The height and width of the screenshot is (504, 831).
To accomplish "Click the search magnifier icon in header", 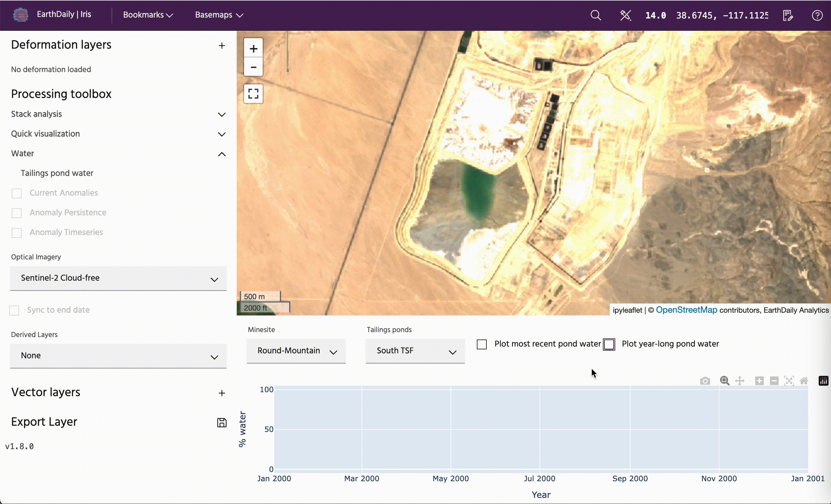I will point(596,15).
